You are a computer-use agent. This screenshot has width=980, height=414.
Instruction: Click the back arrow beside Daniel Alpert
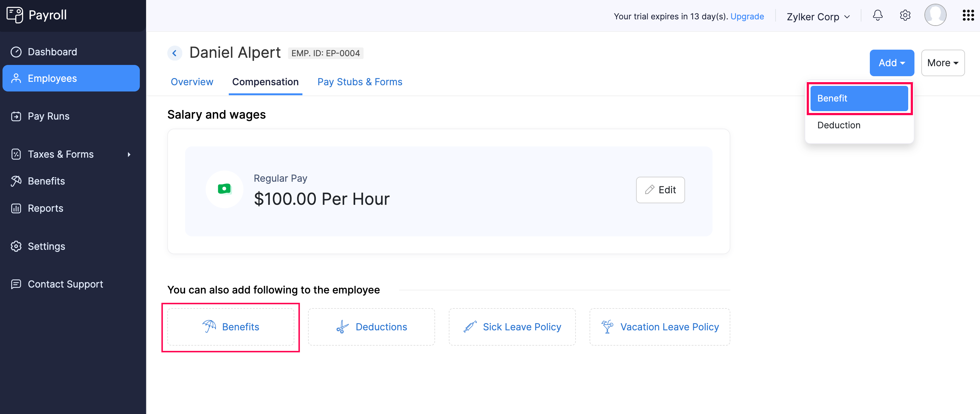[x=174, y=53]
